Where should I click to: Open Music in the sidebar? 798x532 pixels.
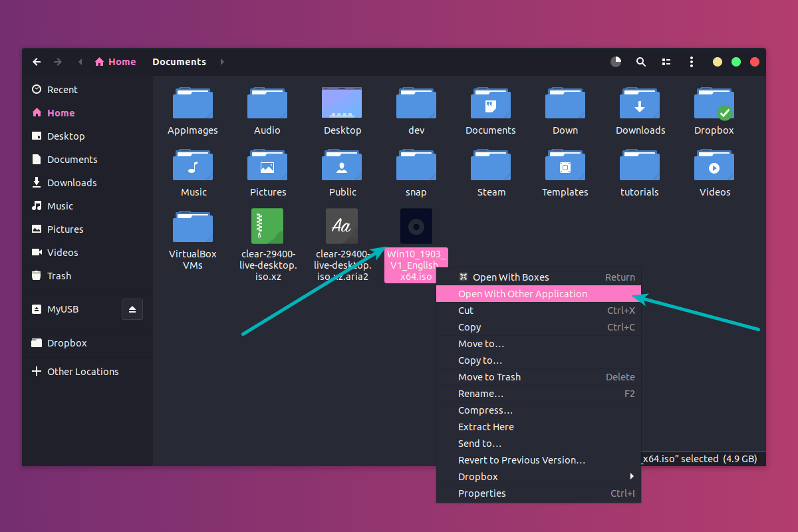86,206
